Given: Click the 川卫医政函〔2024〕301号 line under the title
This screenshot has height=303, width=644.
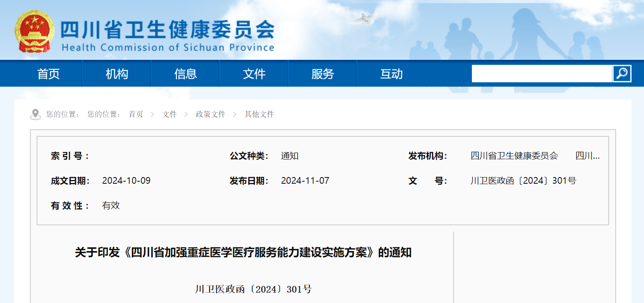Looking at the screenshot, I should click(x=253, y=289).
